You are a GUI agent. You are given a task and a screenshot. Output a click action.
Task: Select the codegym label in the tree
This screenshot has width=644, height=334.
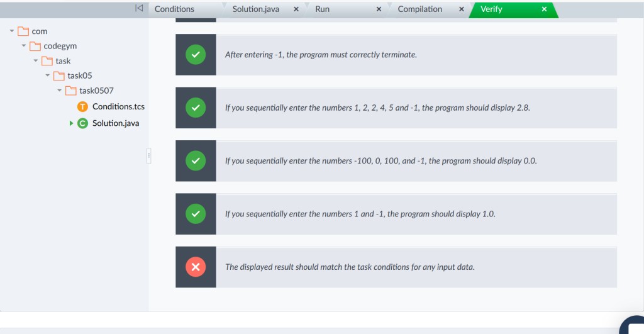pos(60,46)
